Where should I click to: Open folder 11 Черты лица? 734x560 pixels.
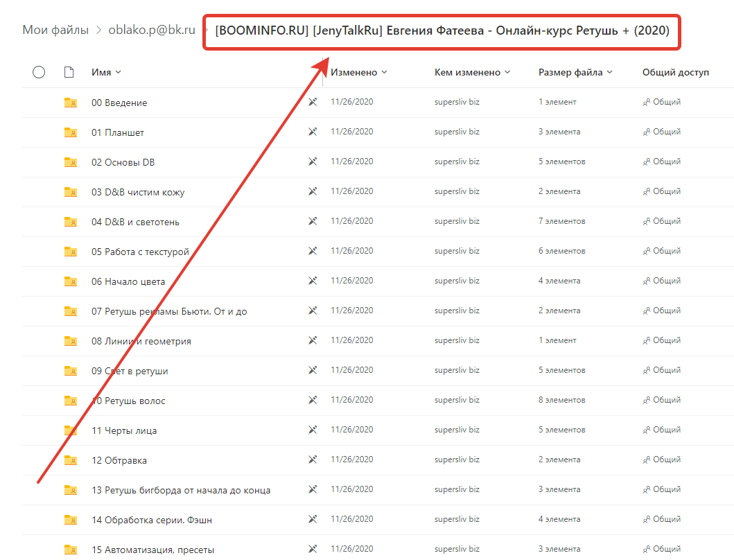[124, 431]
